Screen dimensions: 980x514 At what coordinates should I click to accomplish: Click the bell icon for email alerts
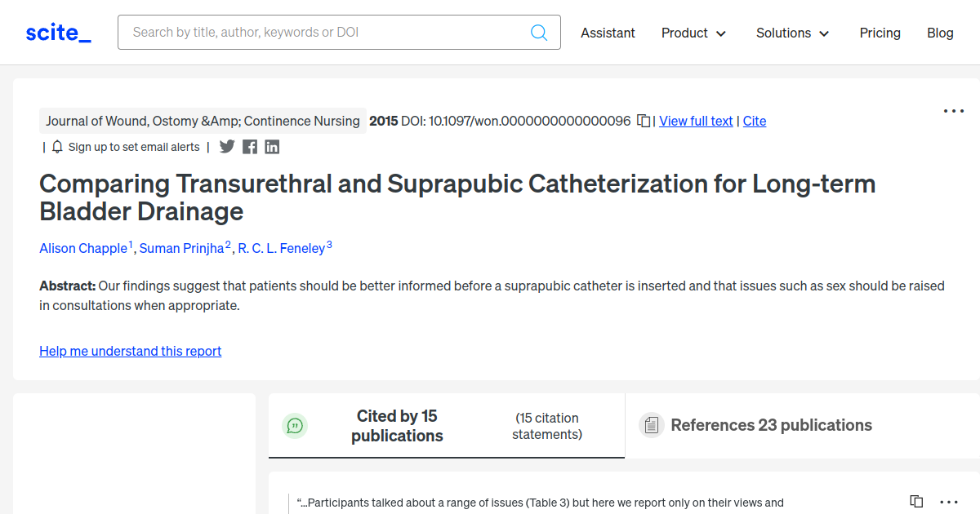click(56, 147)
